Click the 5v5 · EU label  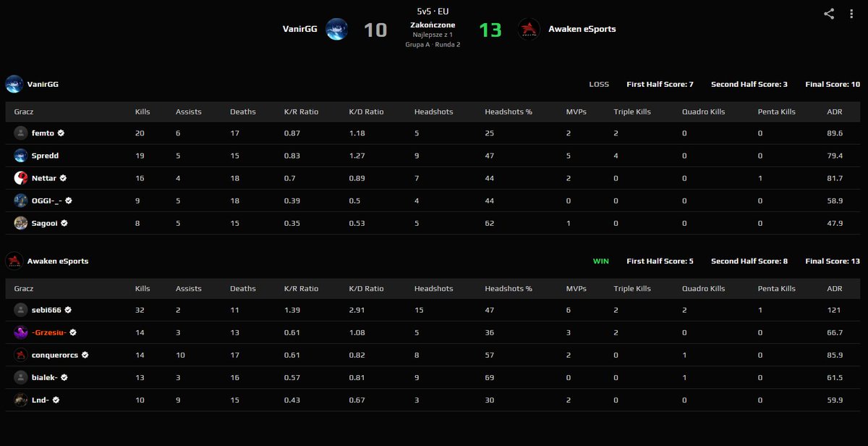[x=433, y=12]
